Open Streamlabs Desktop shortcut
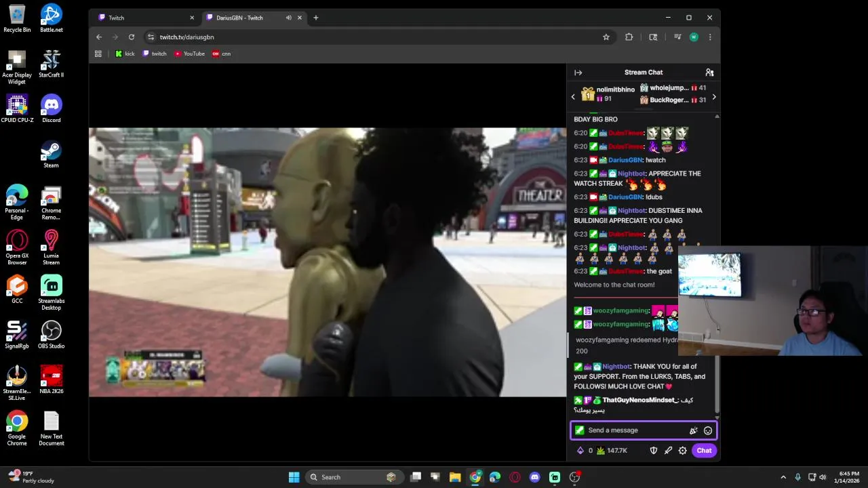 tap(52, 293)
